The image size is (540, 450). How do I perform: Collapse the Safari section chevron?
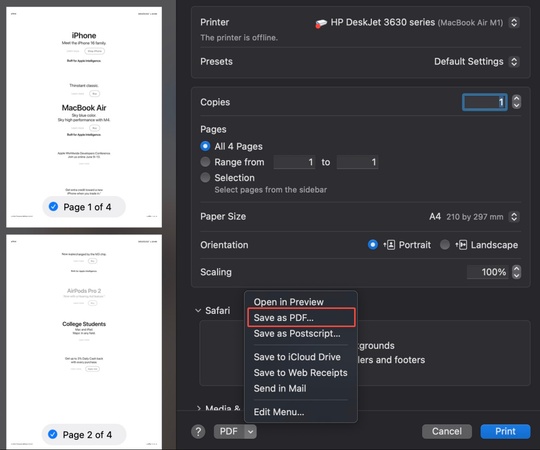tap(198, 311)
